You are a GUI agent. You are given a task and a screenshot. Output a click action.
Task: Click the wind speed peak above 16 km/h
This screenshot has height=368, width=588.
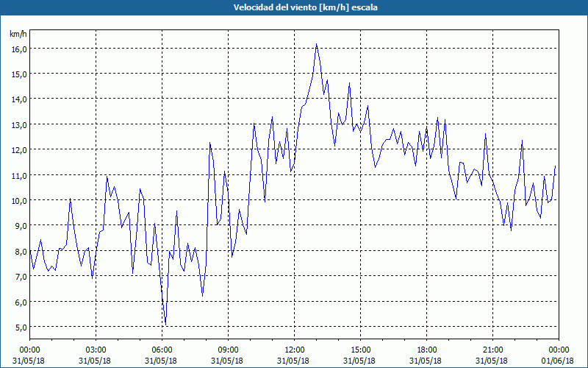(317, 44)
